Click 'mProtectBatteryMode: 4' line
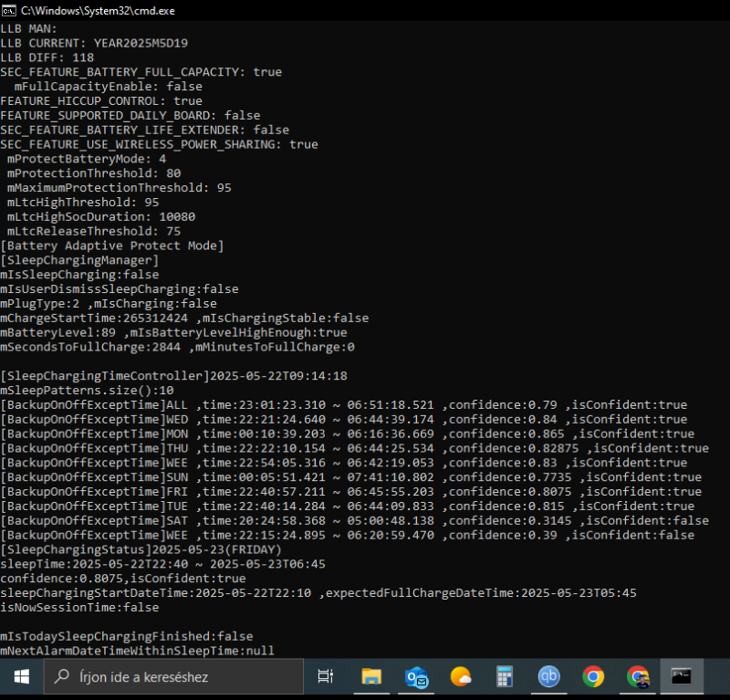Viewport: 730px width, 700px height. 87,159
